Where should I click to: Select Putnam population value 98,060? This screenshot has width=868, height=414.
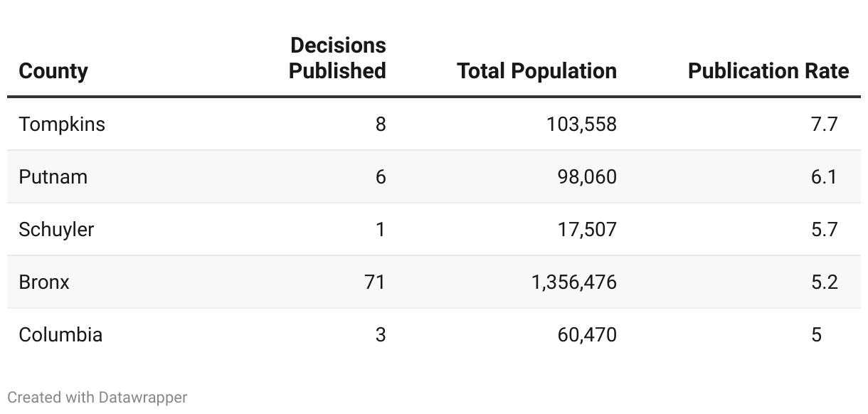(587, 176)
